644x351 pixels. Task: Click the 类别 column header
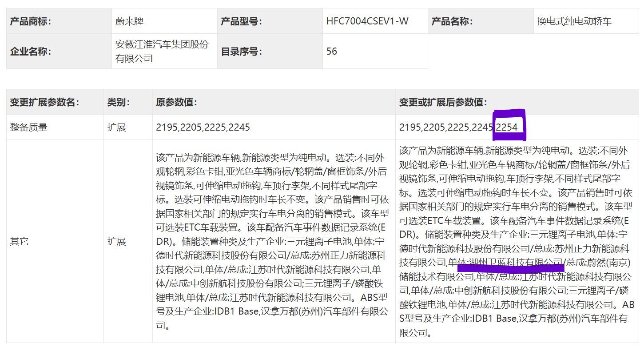[128, 102]
